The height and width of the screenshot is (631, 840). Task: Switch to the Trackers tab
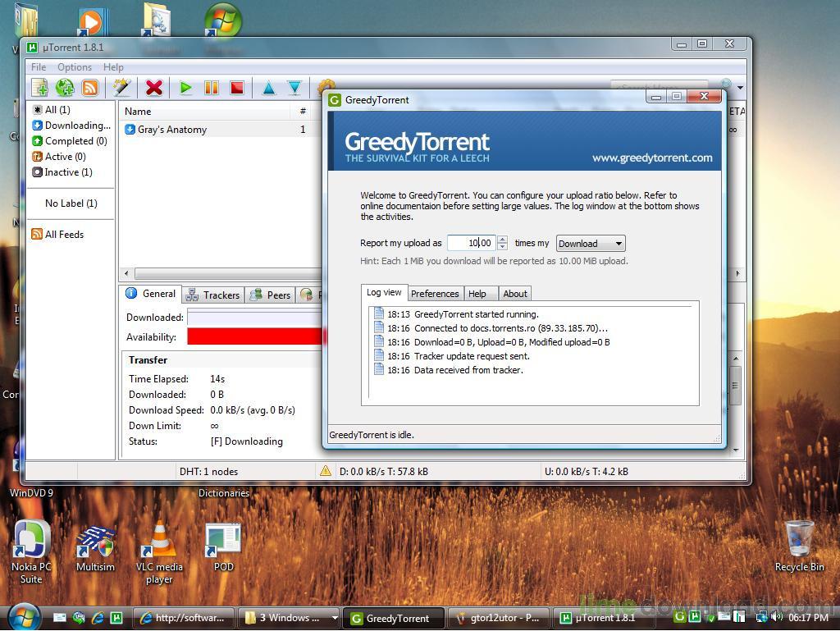(x=213, y=295)
